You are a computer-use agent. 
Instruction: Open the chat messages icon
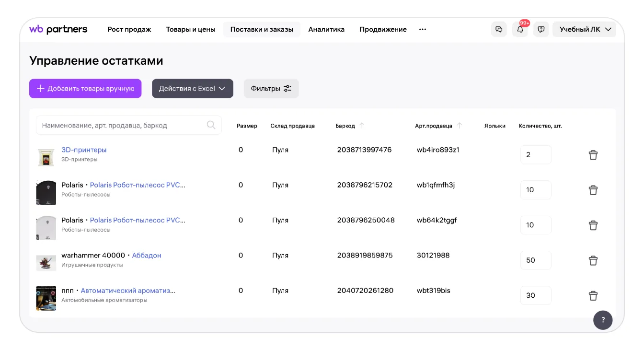click(499, 29)
